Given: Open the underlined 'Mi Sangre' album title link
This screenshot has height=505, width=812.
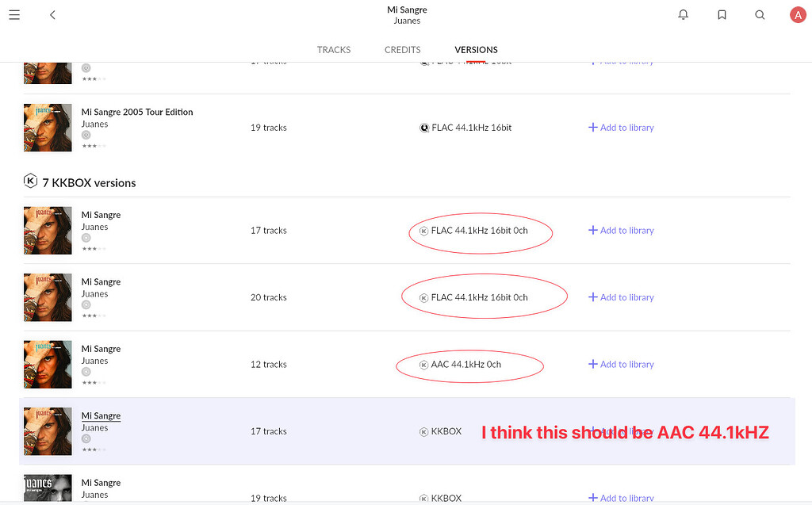Looking at the screenshot, I should (101, 415).
